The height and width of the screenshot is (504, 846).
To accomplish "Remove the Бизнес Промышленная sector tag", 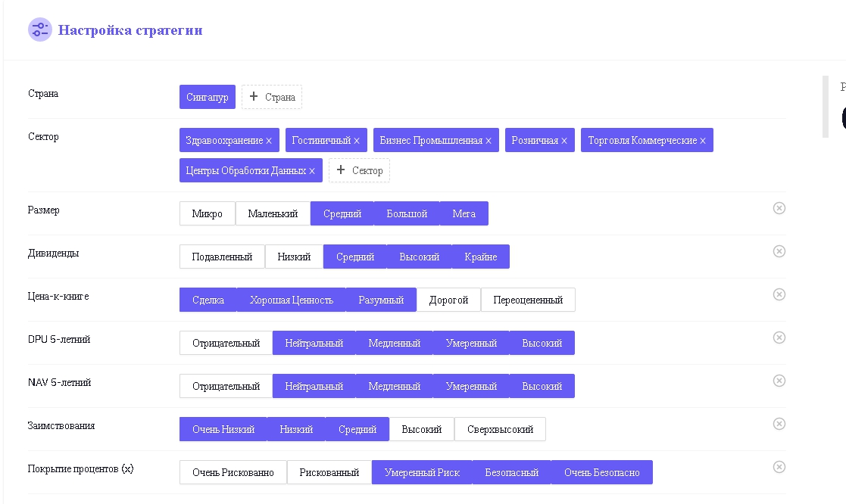I will point(489,141).
